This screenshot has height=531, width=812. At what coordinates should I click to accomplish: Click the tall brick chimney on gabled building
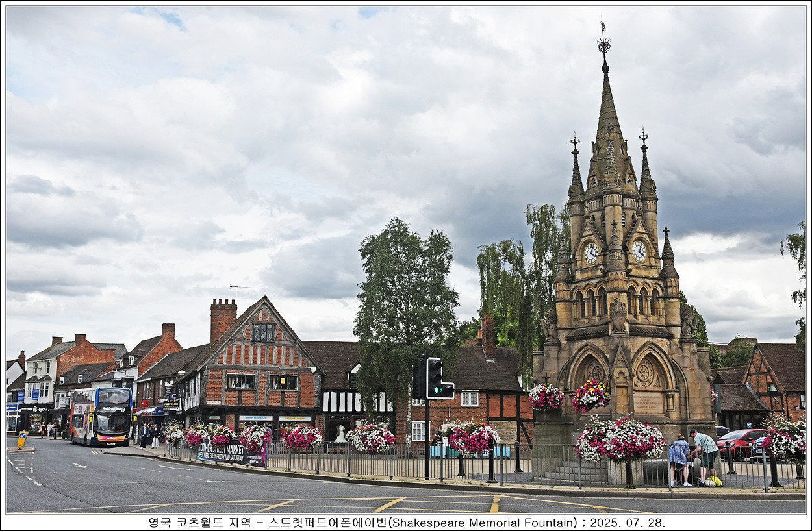[222, 318]
